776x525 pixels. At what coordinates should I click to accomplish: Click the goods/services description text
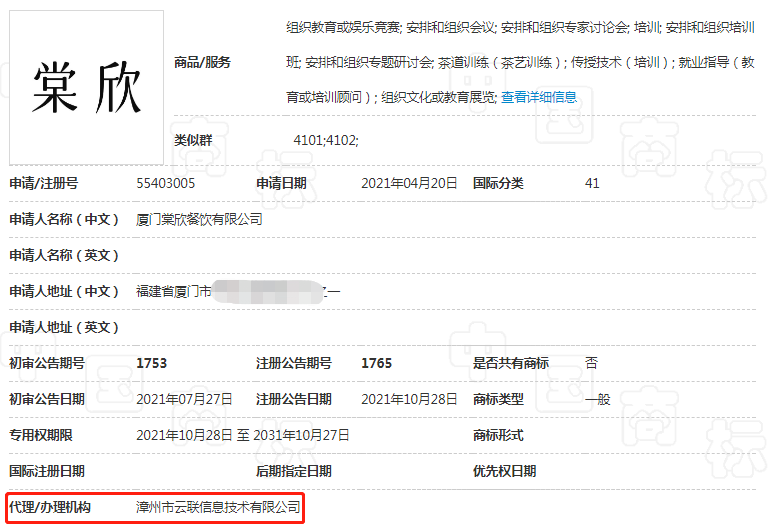click(x=520, y=62)
